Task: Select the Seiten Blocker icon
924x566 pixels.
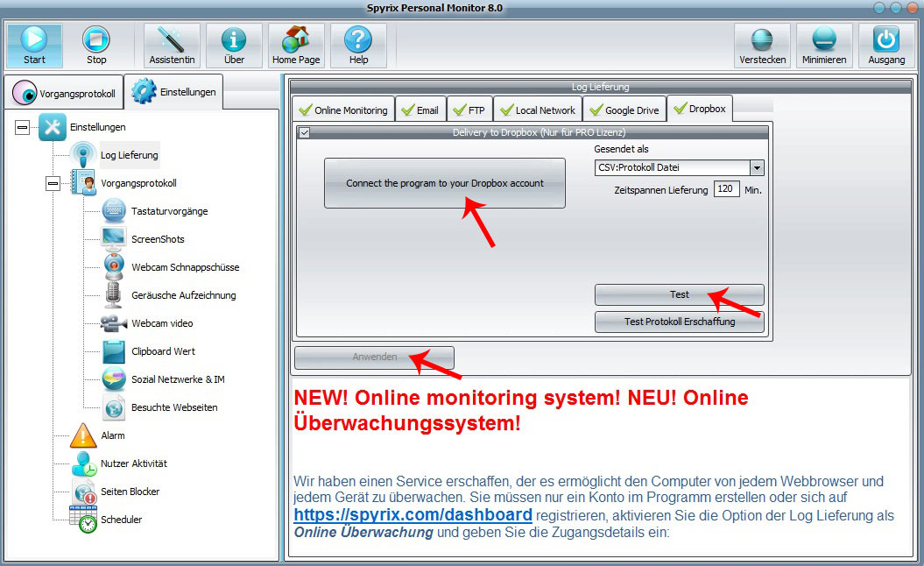Action: coord(84,492)
